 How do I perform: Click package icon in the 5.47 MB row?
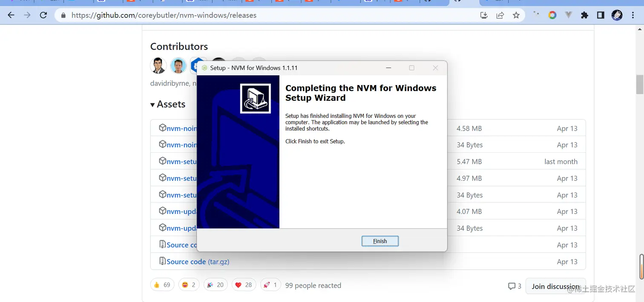162,161
